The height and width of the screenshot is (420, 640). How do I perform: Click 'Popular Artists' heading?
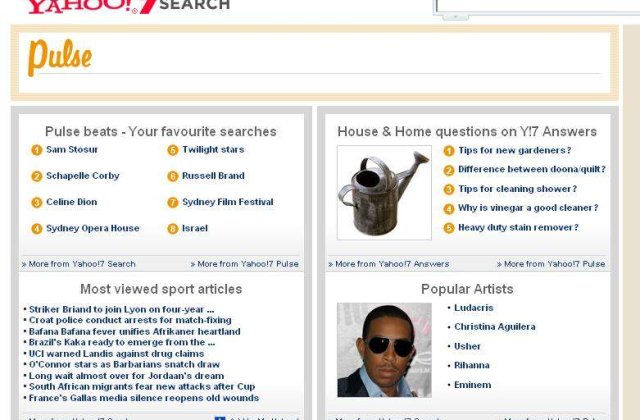(467, 289)
